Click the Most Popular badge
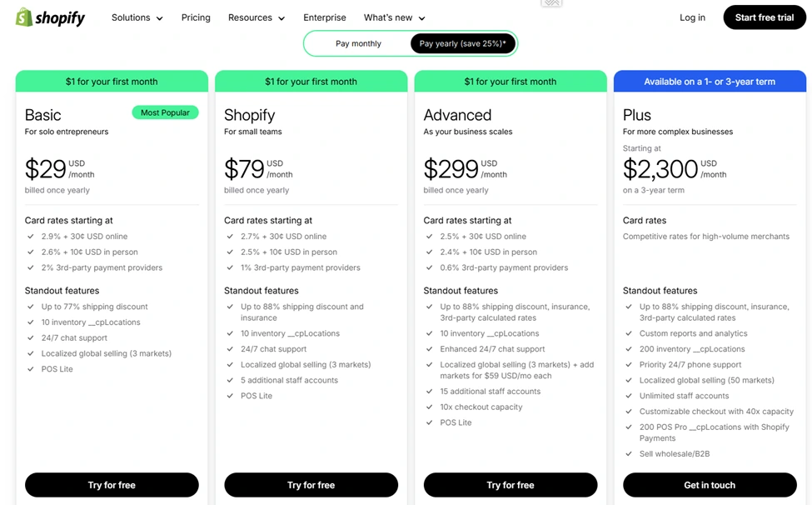Screen dimensions: 812x505 coord(165,112)
